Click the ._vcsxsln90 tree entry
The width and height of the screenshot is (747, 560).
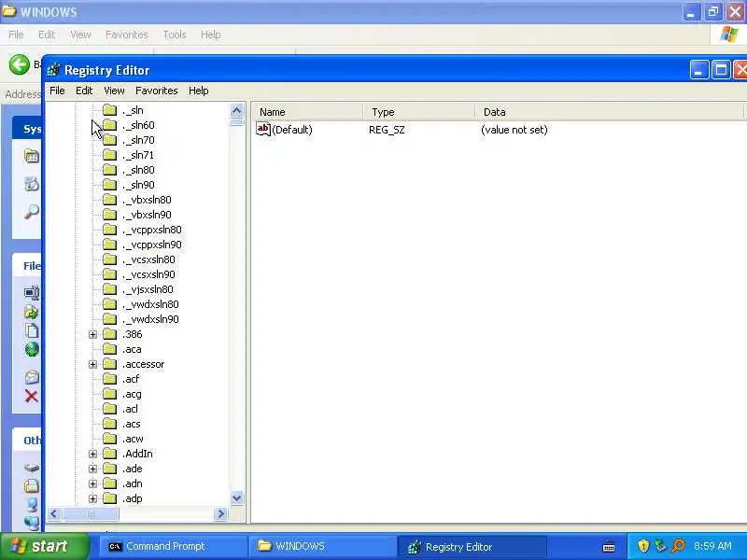(148, 274)
